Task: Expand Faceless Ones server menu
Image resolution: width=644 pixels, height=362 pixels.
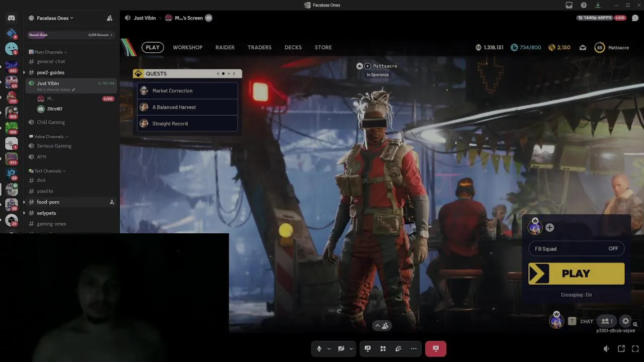Action: click(x=55, y=18)
